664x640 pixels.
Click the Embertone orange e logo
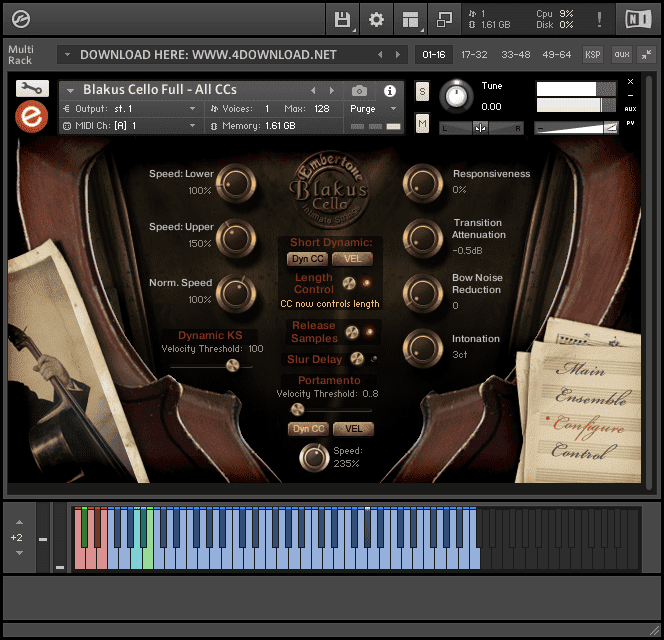pos(32,116)
